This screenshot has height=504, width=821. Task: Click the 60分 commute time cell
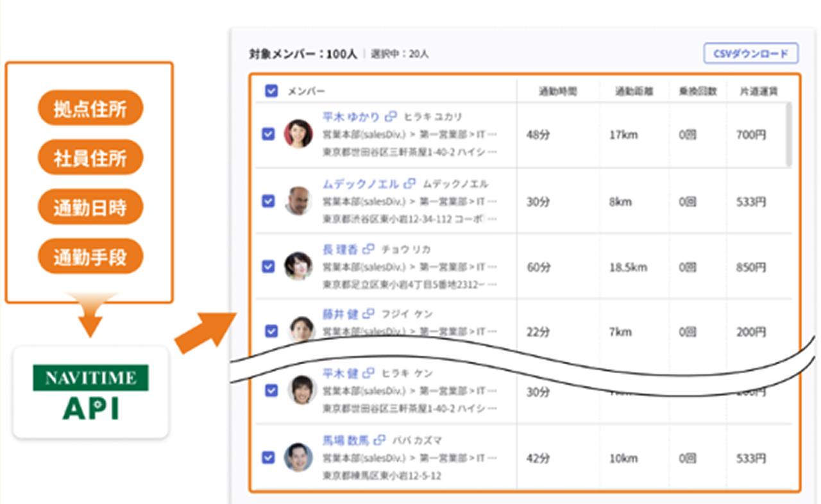(x=538, y=267)
